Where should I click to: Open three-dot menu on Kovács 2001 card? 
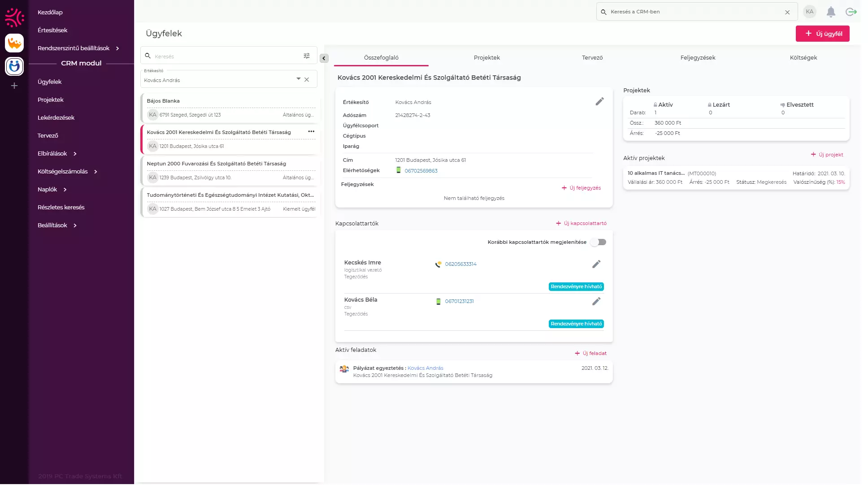(x=311, y=132)
